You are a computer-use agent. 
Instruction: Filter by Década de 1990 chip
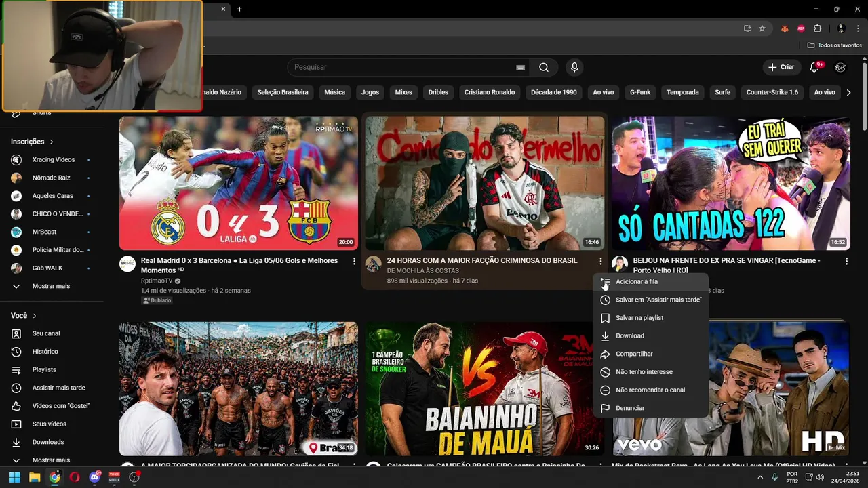pos(554,92)
